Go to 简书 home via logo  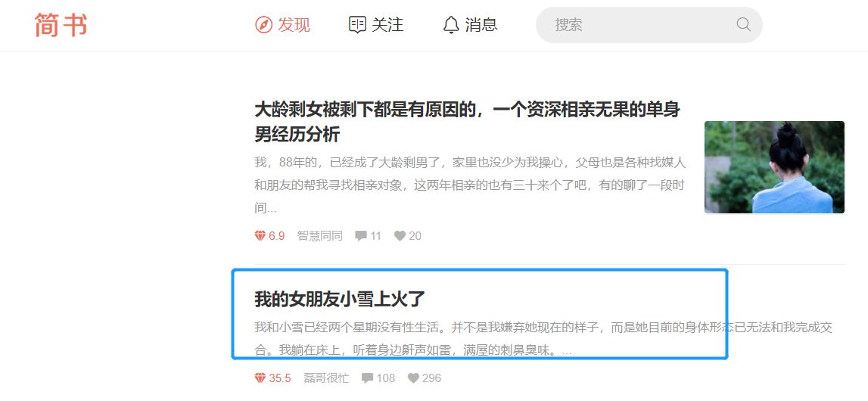coord(61,25)
